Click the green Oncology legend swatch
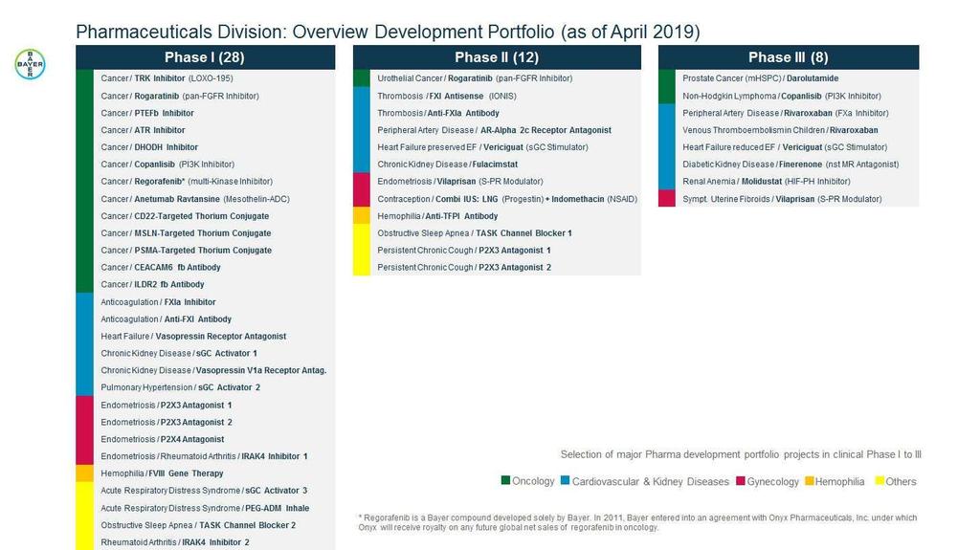The height and width of the screenshot is (550, 980). point(505,480)
